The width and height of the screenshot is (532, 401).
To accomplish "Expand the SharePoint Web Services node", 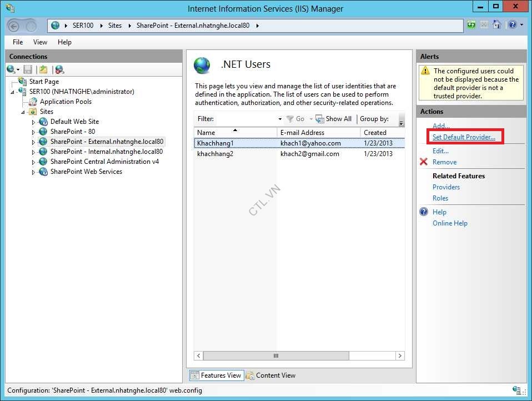I will [33, 172].
